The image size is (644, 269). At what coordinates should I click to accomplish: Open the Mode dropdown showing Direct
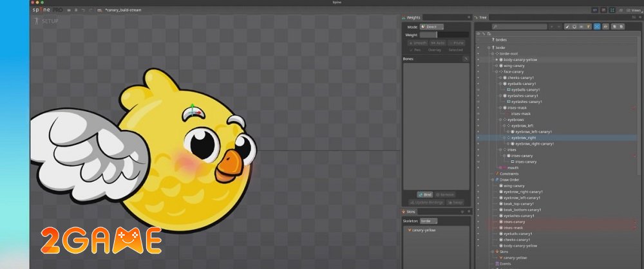(x=431, y=26)
